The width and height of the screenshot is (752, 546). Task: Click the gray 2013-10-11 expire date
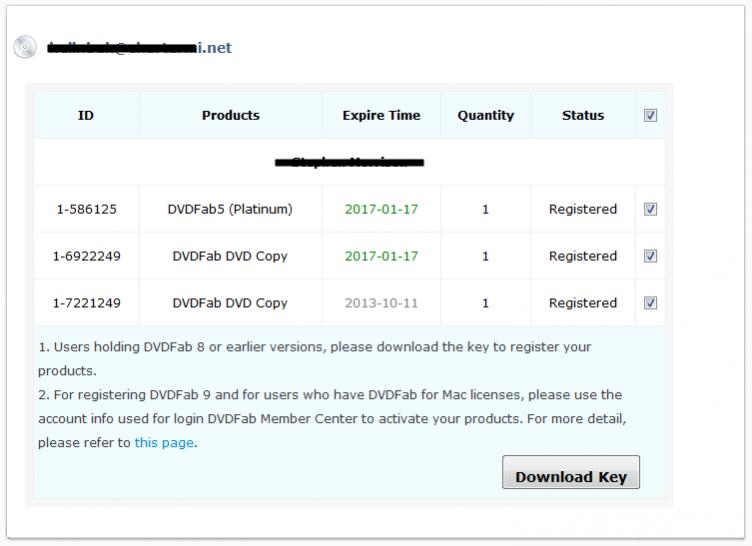(381, 303)
